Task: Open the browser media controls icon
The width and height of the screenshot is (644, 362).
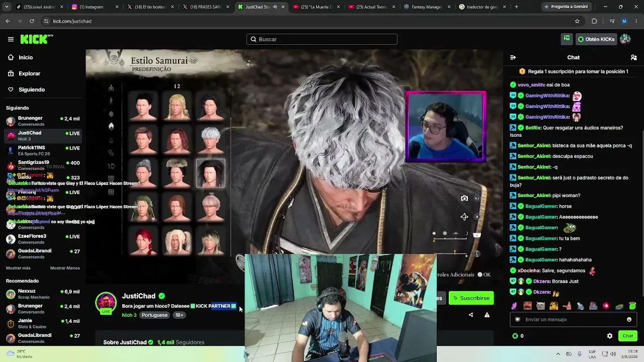Action: pos(612,21)
